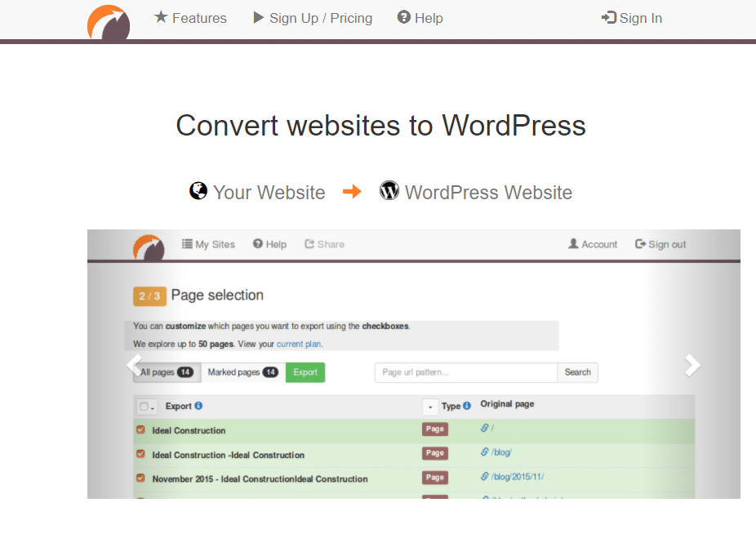Viewport: 756px width, 538px height.
Task: Click the Sign In arrow icon
Action: pyautogui.click(x=607, y=17)
